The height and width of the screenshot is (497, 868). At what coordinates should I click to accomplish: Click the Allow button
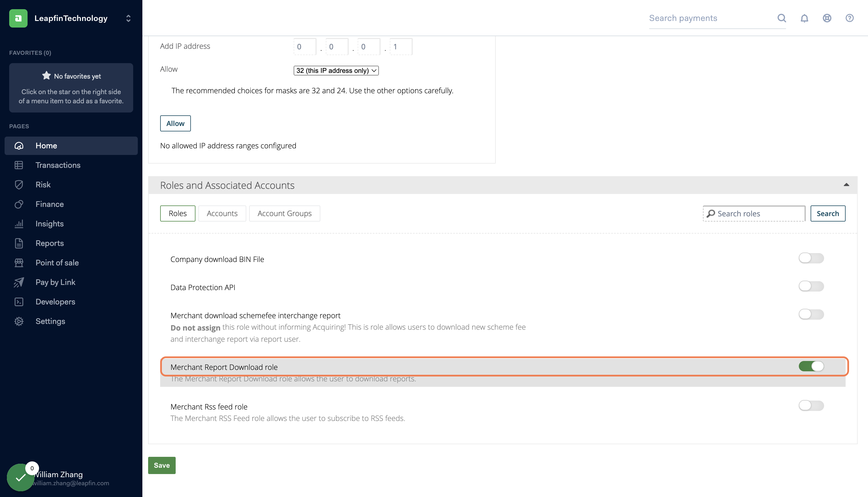tap(175, 123)
